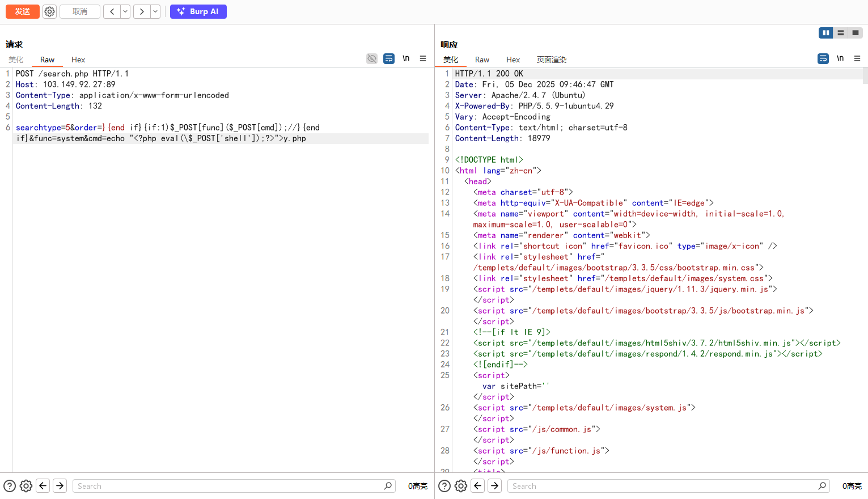Screen dimensions: 868x499
Task: Jump to next match in response search
Action: point(495,486)
